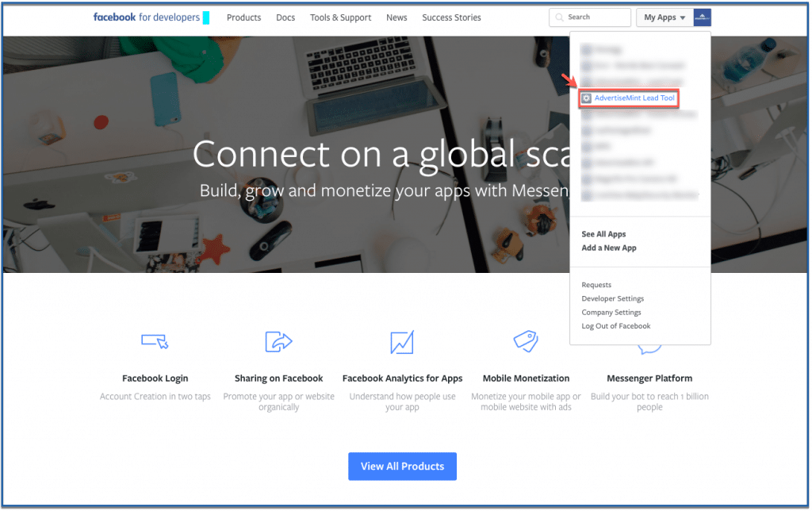Click the Messenger Platform heading

point(649,378)
